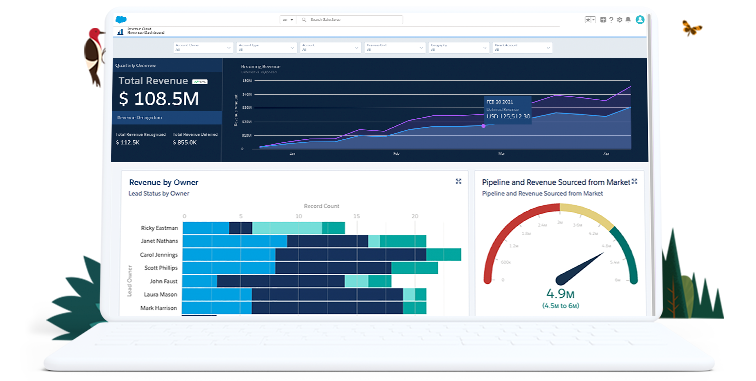Open the user avatar profile menu
The image size is (756, 381).
640,20
